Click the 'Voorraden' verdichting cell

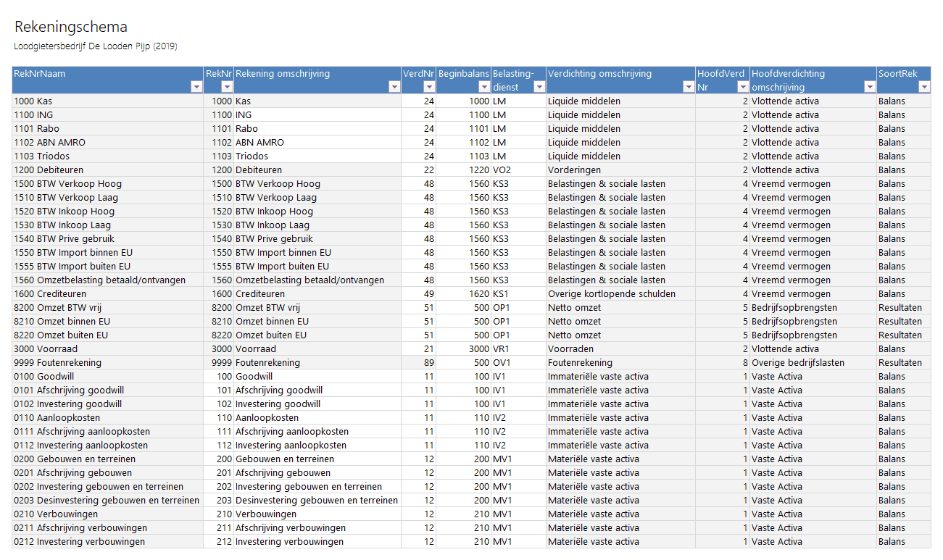(570, 349)
